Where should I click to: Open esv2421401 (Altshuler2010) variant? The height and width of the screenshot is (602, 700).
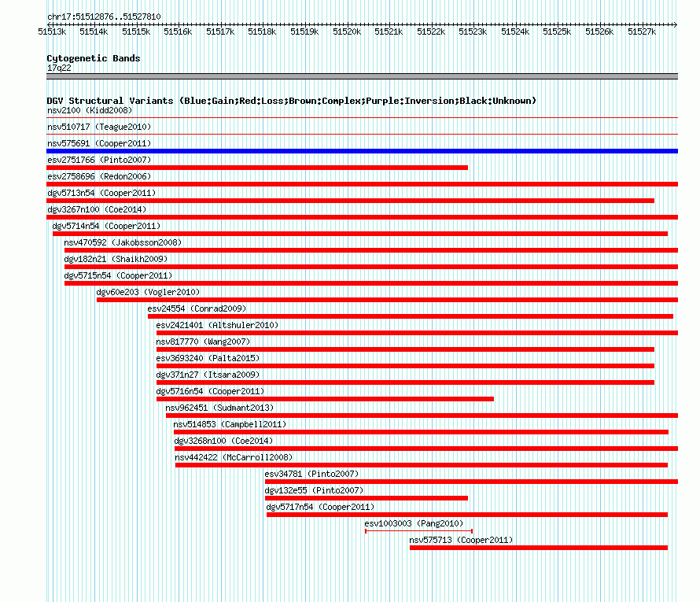pyautogui.click(x=217, y=325)
